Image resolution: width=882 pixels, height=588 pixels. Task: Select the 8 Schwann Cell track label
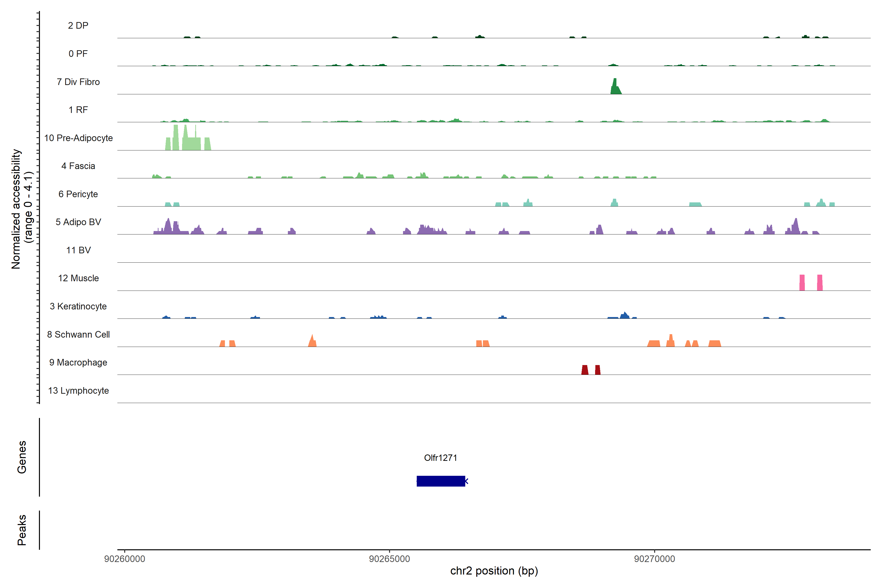[x=78, y=334]
